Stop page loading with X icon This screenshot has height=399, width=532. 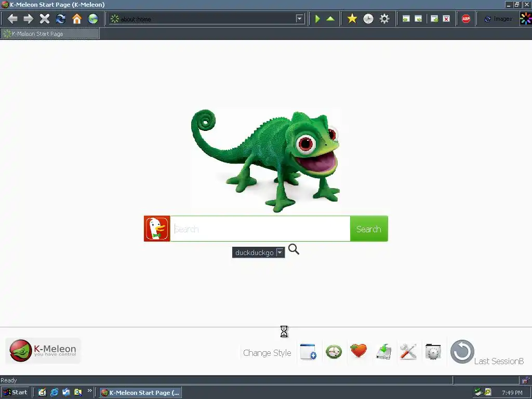coord(45,19)
